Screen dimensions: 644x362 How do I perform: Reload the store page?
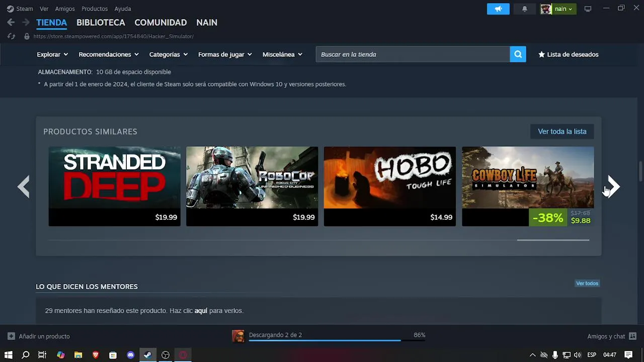[11, 36]
